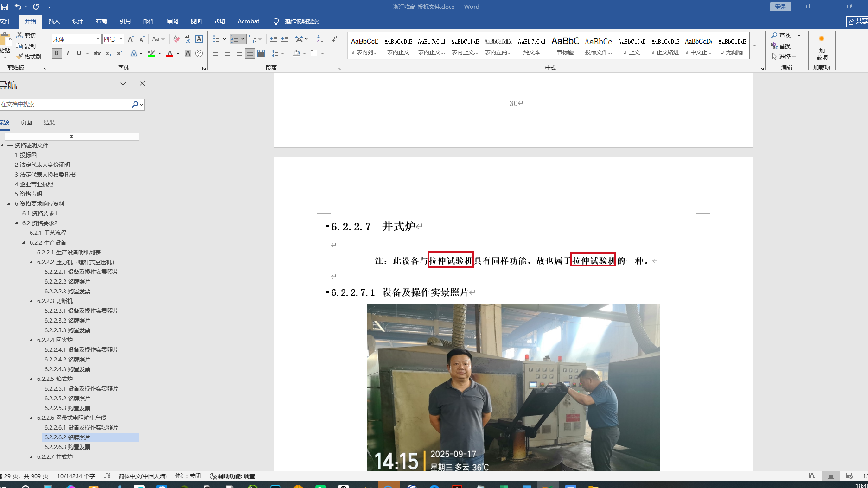The image size is (868, 488).
Task: Open the 插入 ribbon tab
Action: click(54, 21)
